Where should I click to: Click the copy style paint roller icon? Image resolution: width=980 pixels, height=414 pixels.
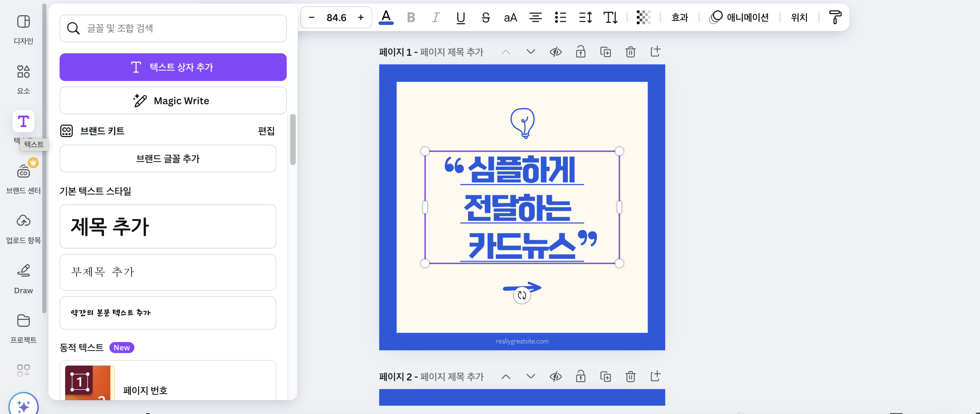[835, 18]
